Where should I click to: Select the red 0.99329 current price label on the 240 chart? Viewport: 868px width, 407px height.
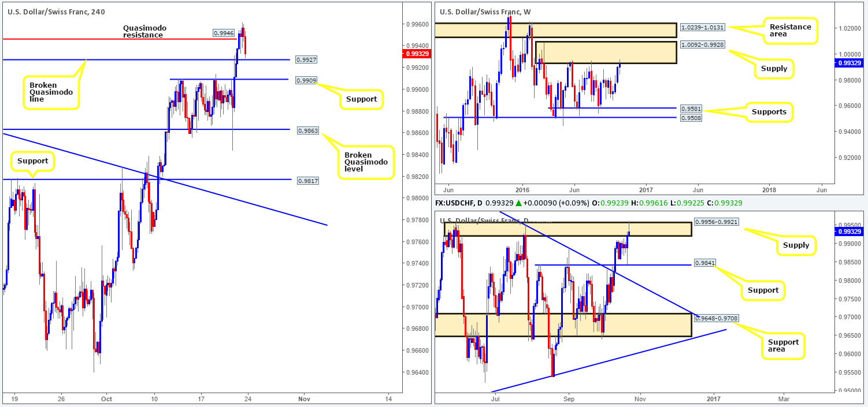pos(416,54)
